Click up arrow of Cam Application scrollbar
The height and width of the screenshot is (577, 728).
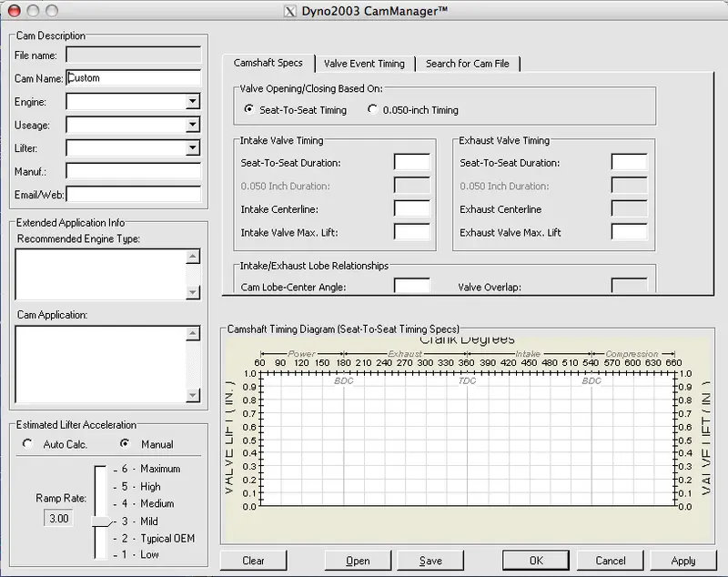coord(193,333)
